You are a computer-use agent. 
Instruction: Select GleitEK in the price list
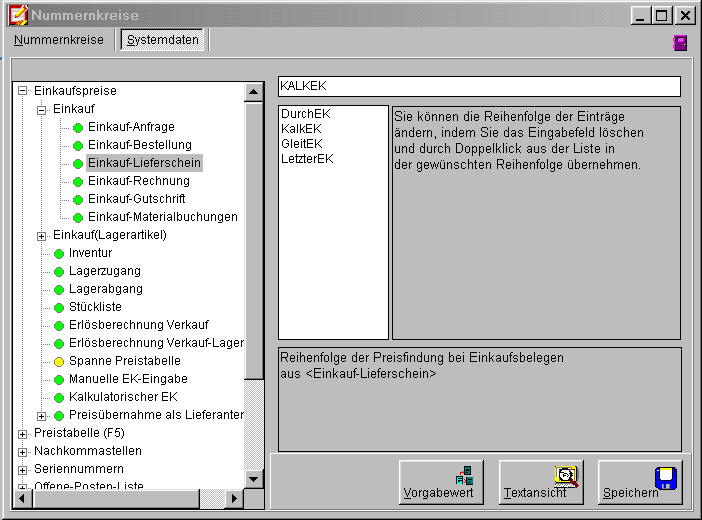point(301,143)
